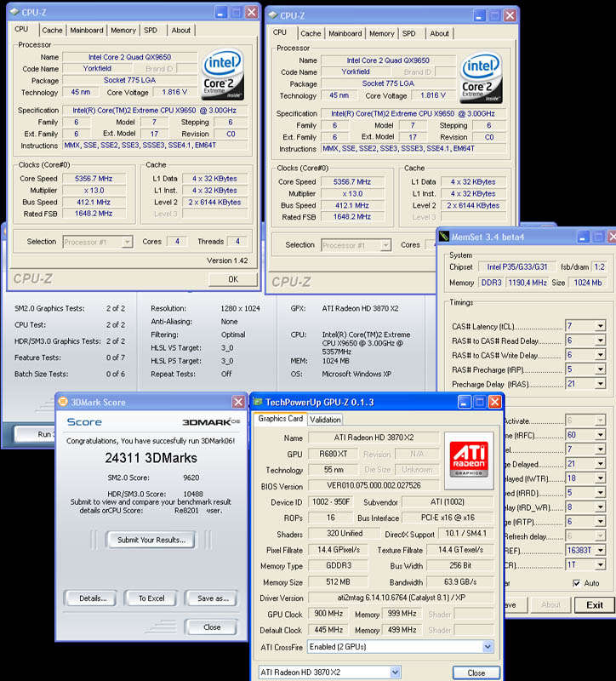
Task: Click Intel Core 2 logo in left CPU-Z window
Action: point(223,74)
